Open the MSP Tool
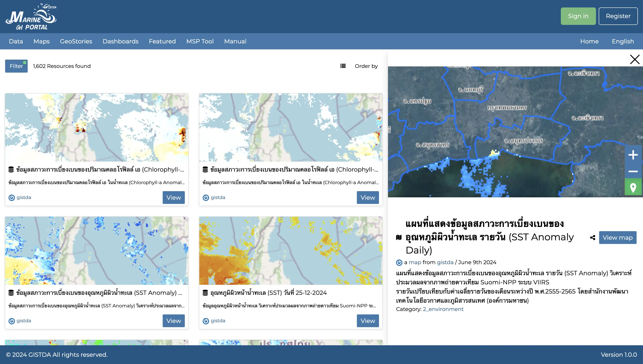The width and height of the screenshot is (643, 364). [x=200, y=41]
